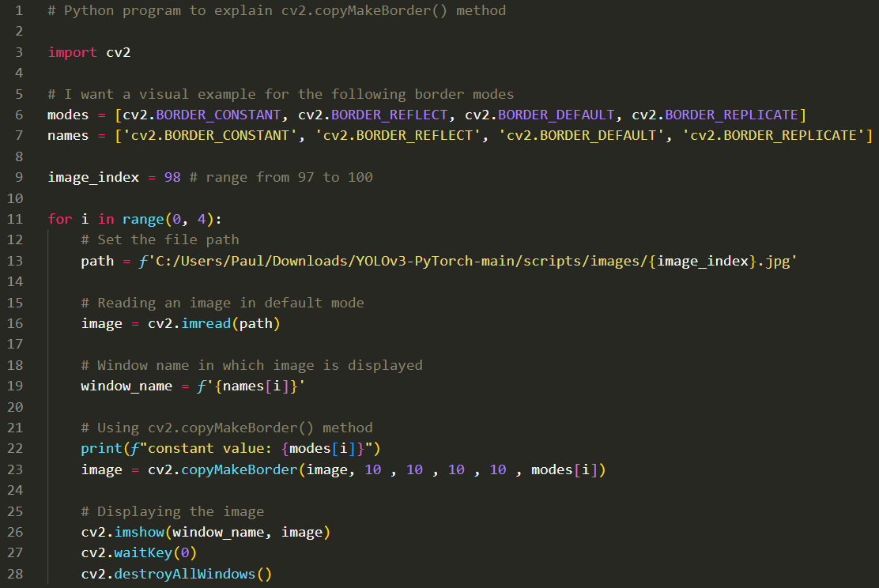Click names[i] inside the f-string on line 19

pyautogui.click(x=255, y=386)
